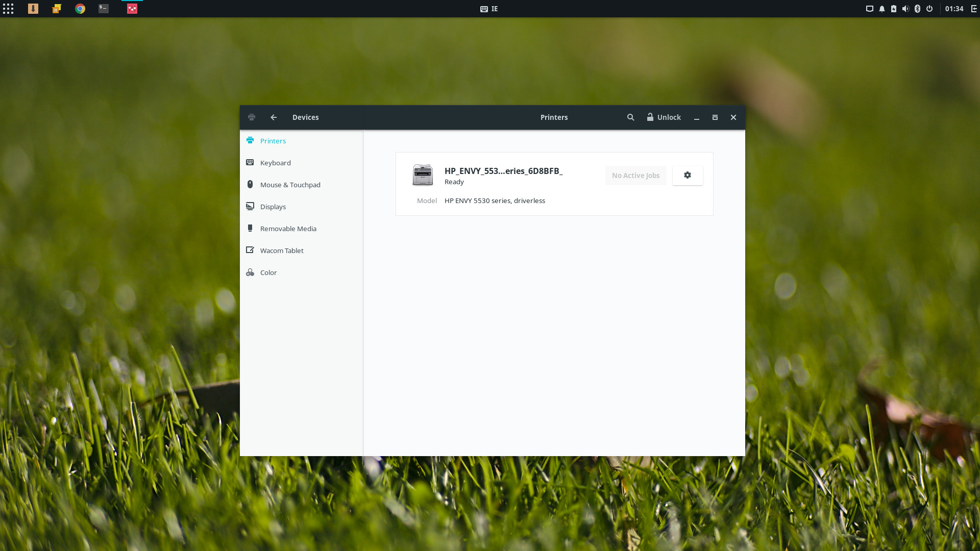This screenshot has width=980, height=551.
Task: Click the HP ENVY printer thumbnail icon
Action: coord(423,175)
